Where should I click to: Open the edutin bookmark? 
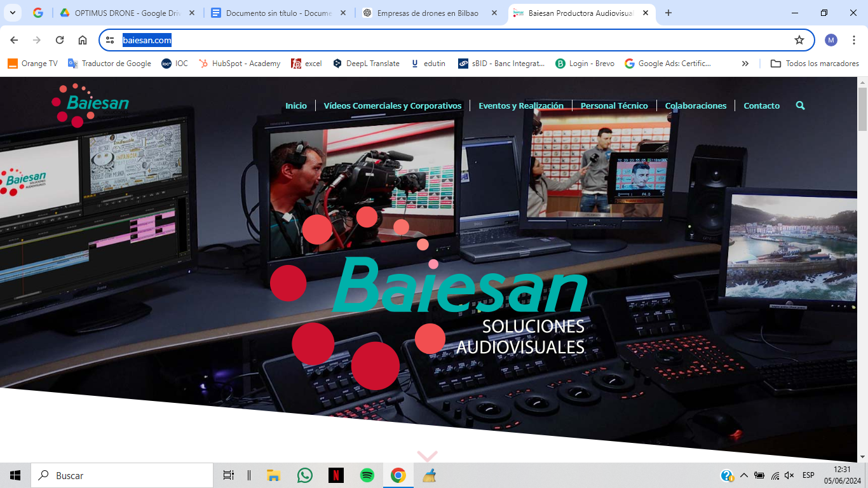pos(428,64)
